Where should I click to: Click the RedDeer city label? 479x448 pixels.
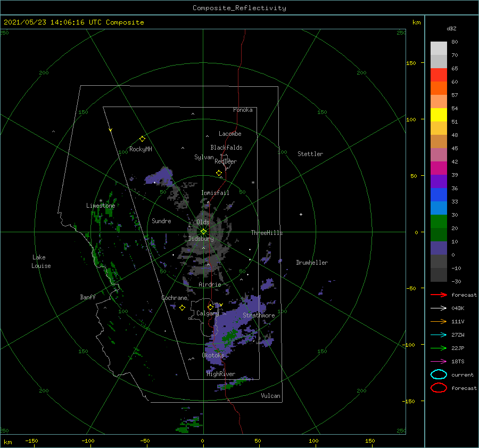pos(226,161)
